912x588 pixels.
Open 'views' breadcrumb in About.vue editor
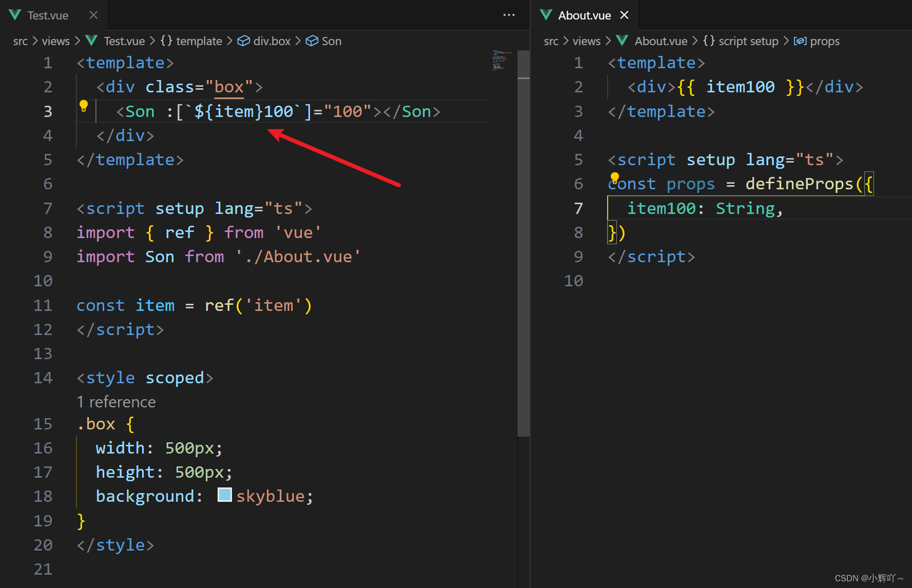click(586, 41)
